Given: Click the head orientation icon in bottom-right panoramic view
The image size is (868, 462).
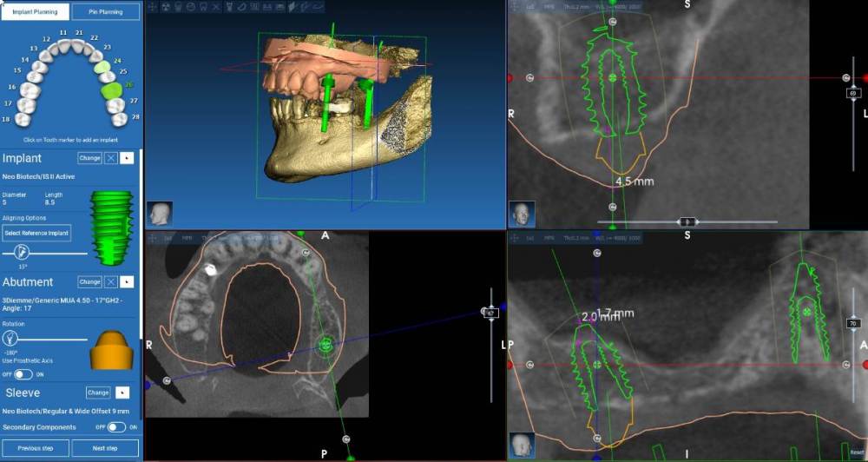Looking at the screenshot, I should click(x=521, y=445).
